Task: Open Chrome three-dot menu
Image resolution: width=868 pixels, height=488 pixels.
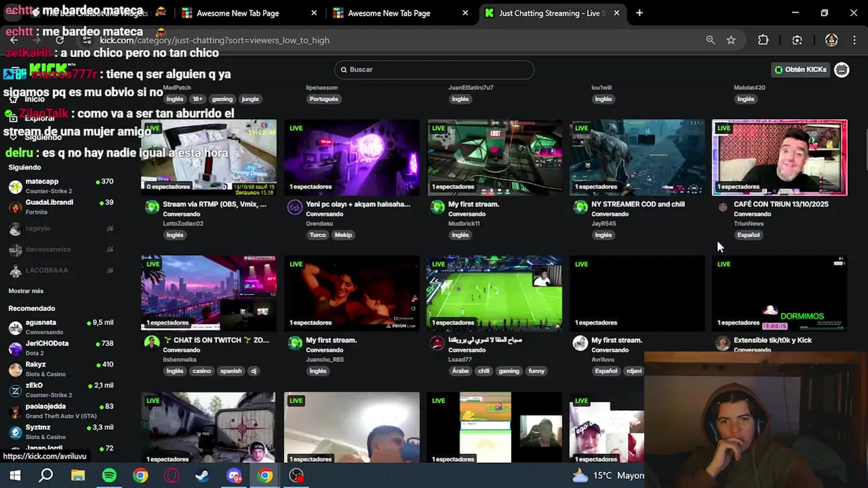Action: coord(854,40)
